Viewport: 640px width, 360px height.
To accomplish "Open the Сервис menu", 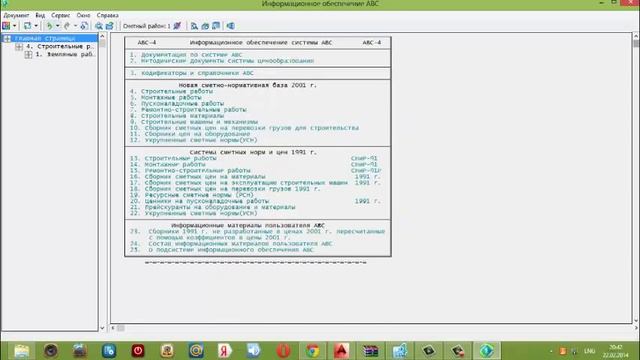I will pyautogui.click(x=60, y=15).
